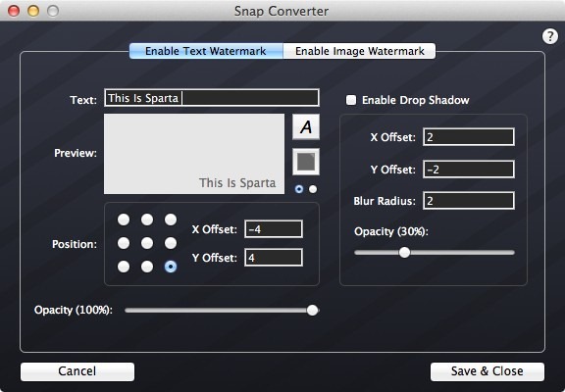This screenshot has width=565, height=392.
Task: Close the Snap Converter window
Action: point(14,11)
